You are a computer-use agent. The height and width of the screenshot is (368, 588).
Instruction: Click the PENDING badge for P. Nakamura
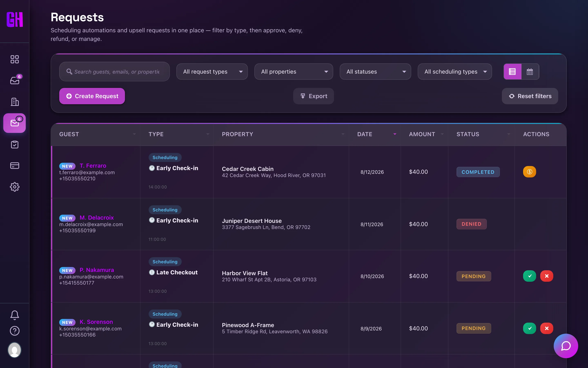[x=473, y=276]
